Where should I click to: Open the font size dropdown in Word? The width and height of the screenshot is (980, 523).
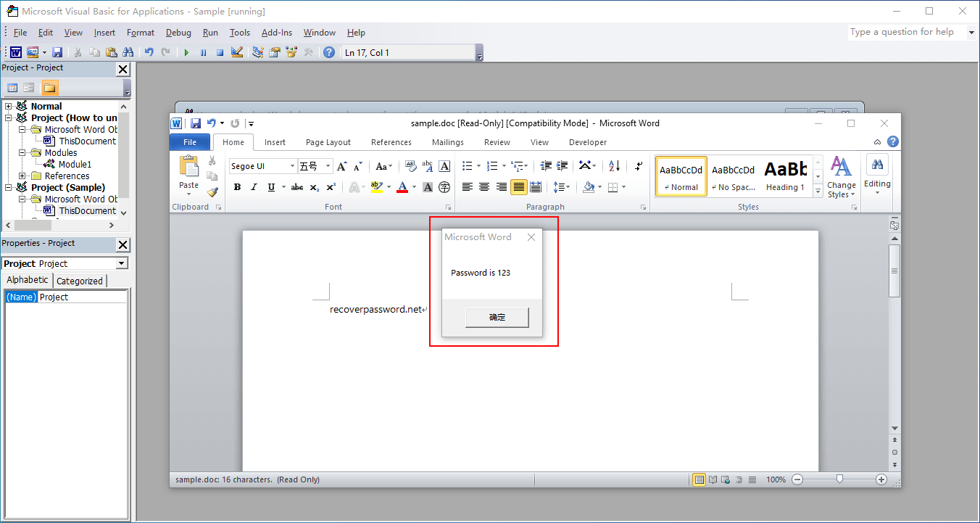tap(328, 166)
